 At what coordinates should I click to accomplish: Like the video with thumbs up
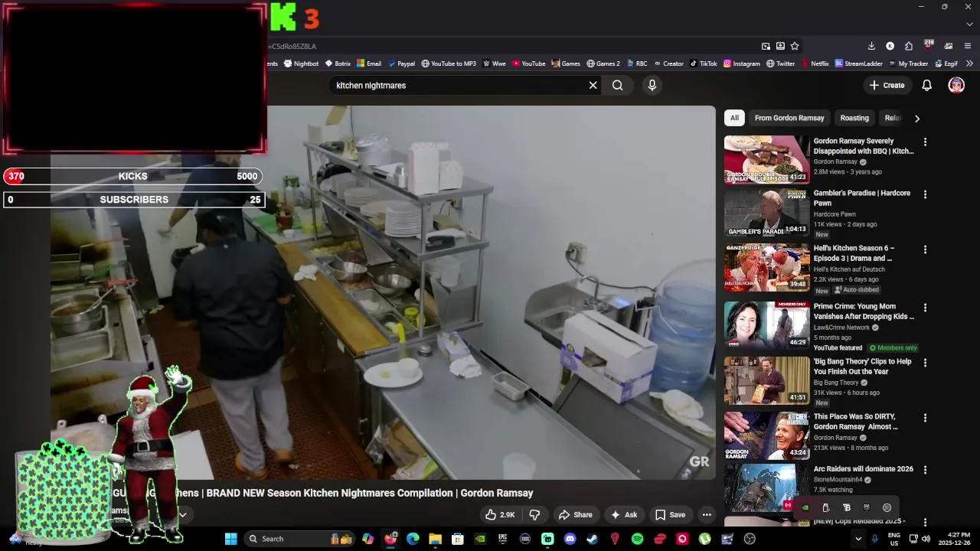(x=500, y=515)
